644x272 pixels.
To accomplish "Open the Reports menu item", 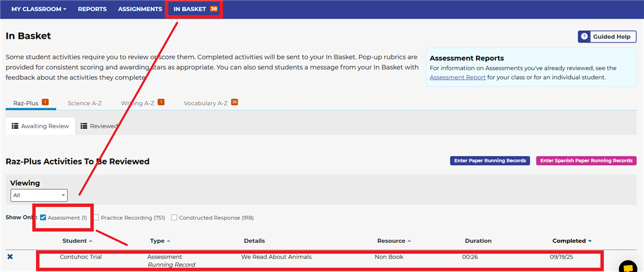I will [93, 9].
